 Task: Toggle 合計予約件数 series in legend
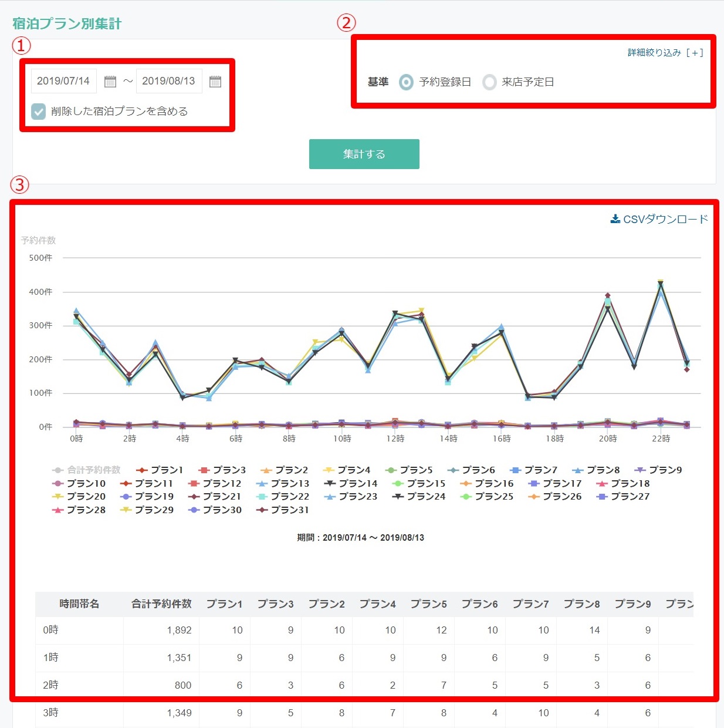pyautogui.click(x=87, y=470)
